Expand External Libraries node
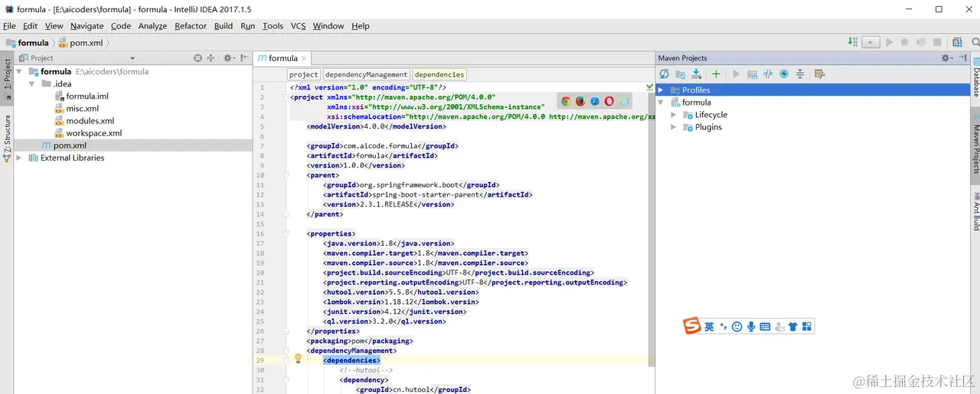980x394 pixels. (19, 158)
